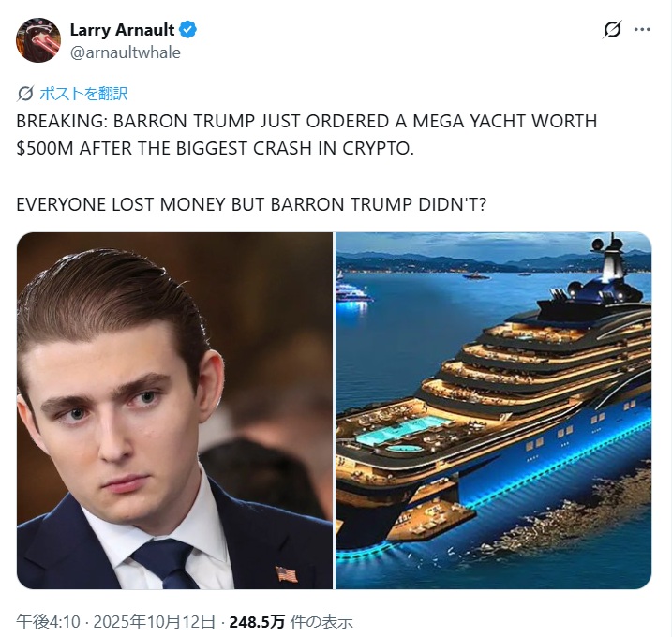672x637 pixels.
Task: Click the 2025年10月12日 post date
Action: (154, 621)
